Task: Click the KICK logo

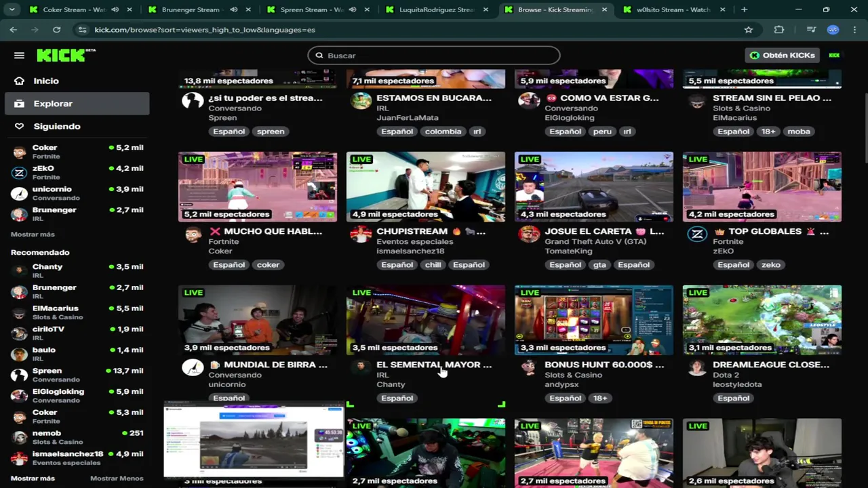Action: 66,56
